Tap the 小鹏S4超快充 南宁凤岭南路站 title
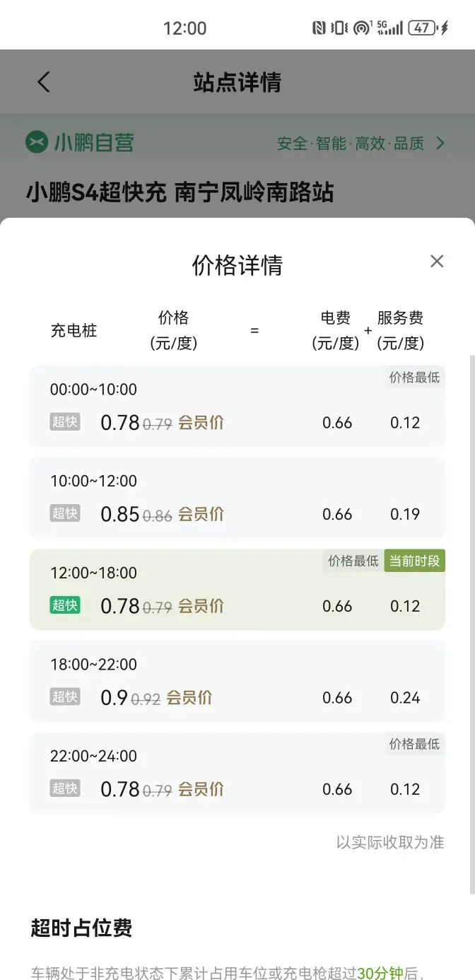Image resolution: width=475 pixels, height=980 pixels. pyautogui.click(x=180, y=192)
